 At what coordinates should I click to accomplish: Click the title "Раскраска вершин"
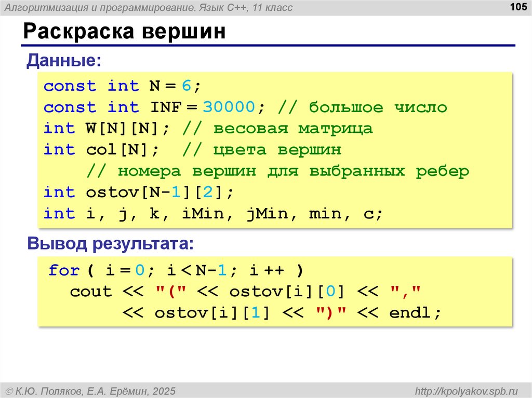(124, 32)
